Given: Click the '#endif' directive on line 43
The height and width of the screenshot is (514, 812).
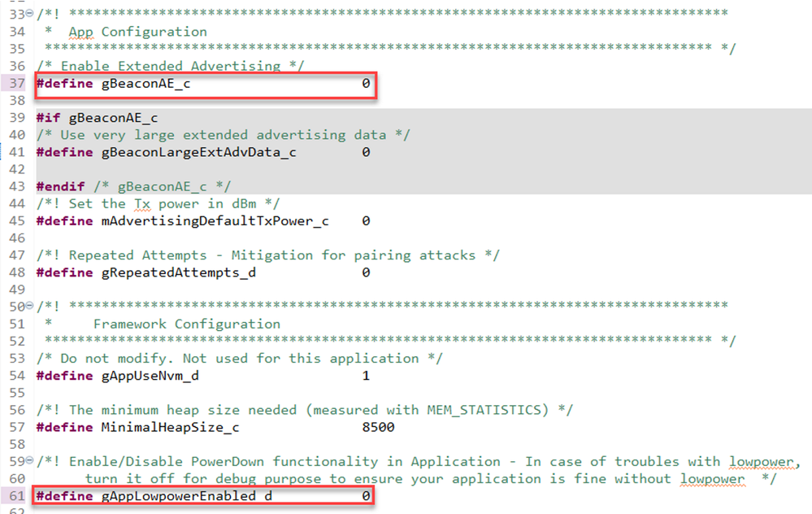Looking at the screenshot, I should click(60, 186).
